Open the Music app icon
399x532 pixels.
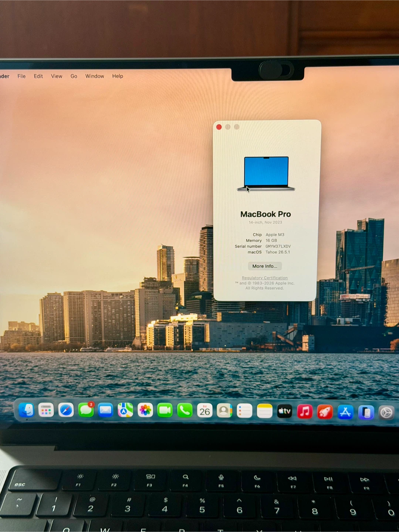pyautogui.click(x=304, y=412)
